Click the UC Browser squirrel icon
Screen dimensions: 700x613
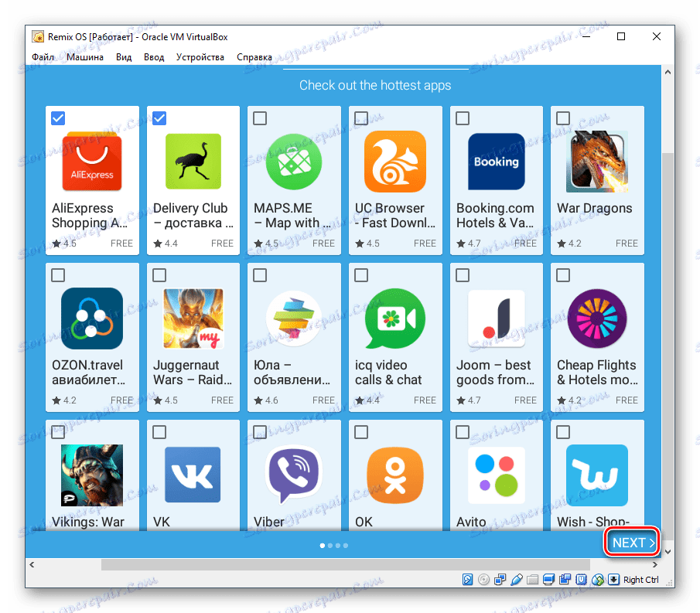[x=395, y=162]
